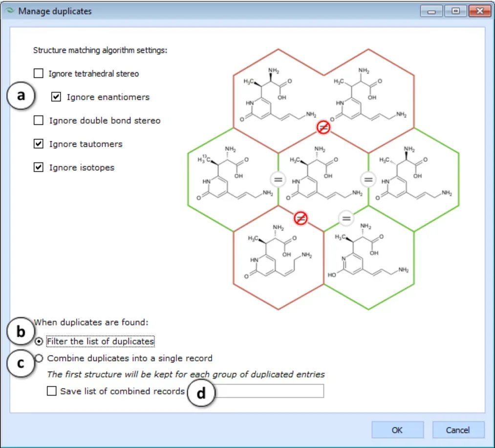Click equals icon right of center structure

[368, 179]
